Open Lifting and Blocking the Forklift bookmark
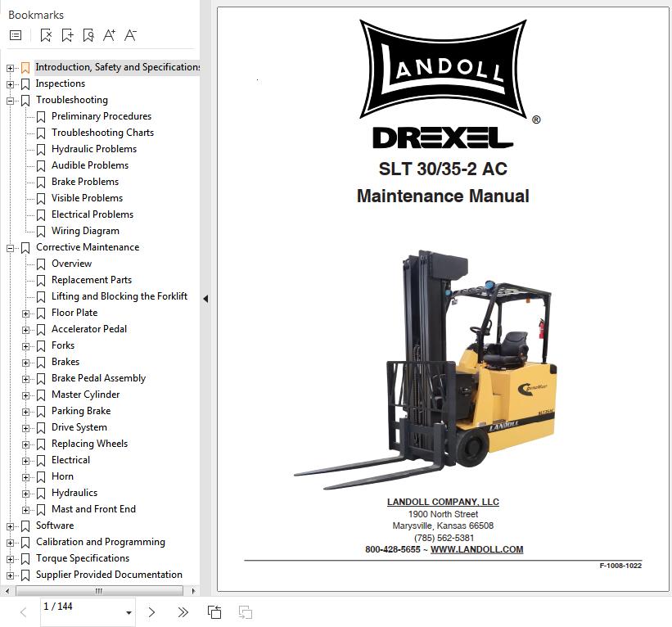The image size is (672, 627). point(120,296)
